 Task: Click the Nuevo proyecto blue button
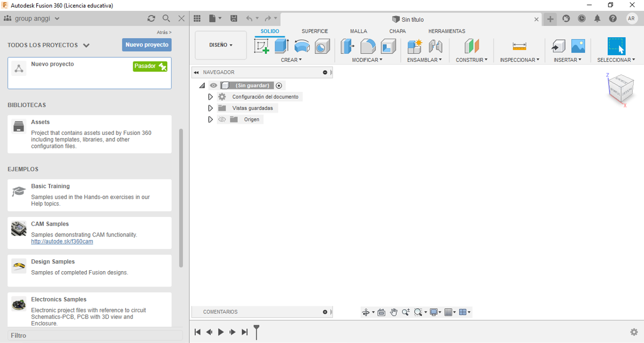[x=147, y=45]
